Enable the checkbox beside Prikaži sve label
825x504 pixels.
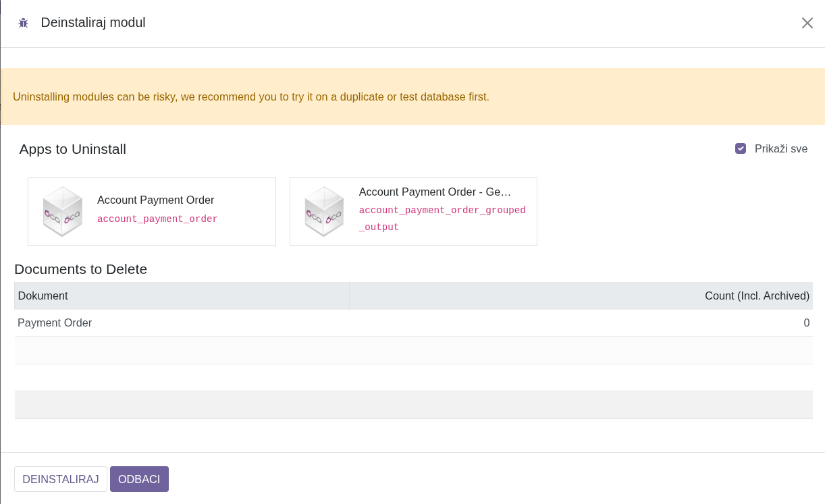741,148
